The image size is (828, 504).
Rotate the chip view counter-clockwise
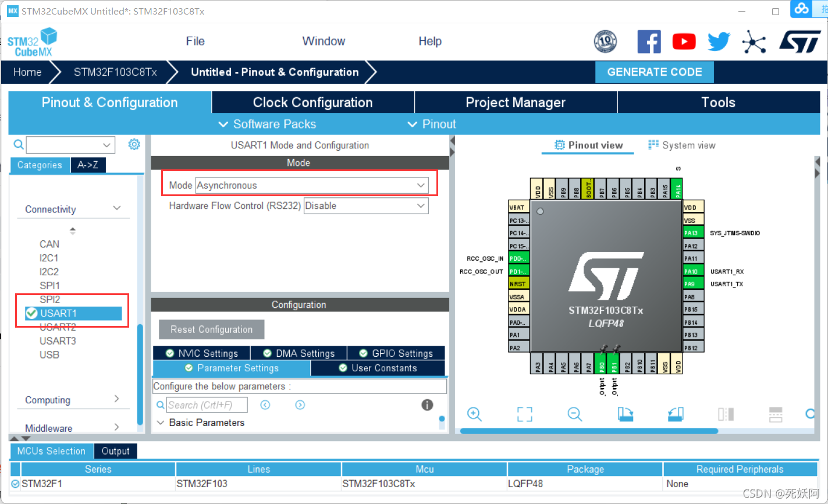pyautogui.click(x=676, y=414)
